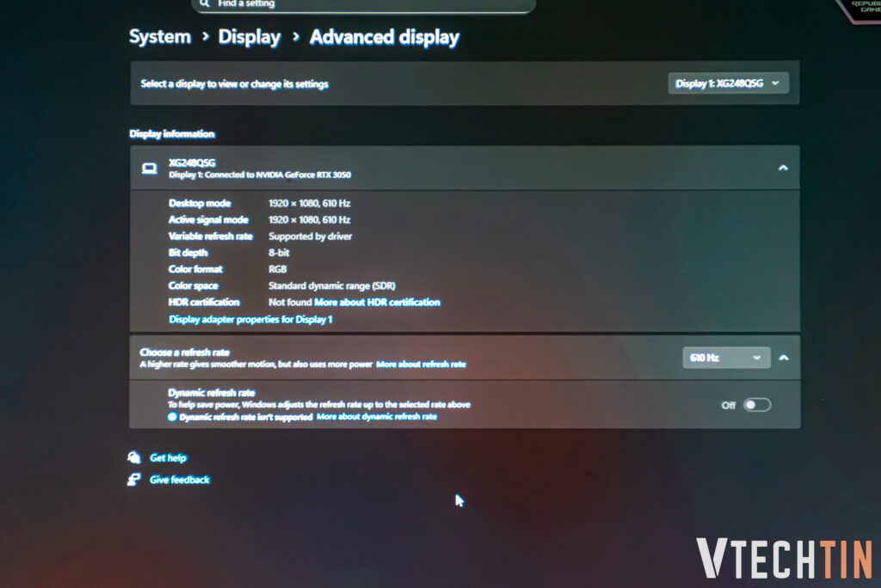Collapse the Choose a refresh rate section
Viewport: 881px width, 588px height.
pyautogui.click(x=783, y=358)
